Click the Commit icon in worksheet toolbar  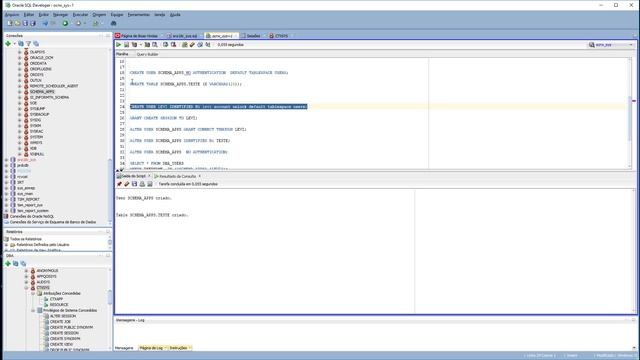click(x=166, y=45)
